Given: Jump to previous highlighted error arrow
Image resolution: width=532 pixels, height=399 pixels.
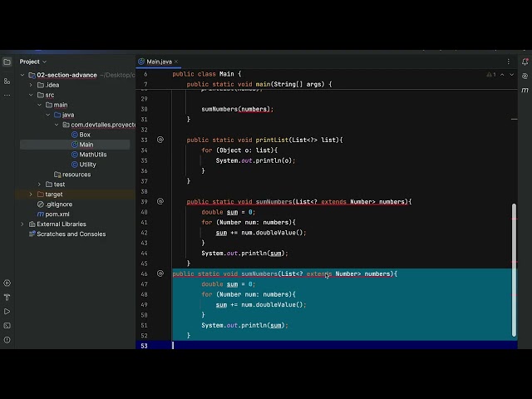Looking at the screenshot, I should point(502,75).
